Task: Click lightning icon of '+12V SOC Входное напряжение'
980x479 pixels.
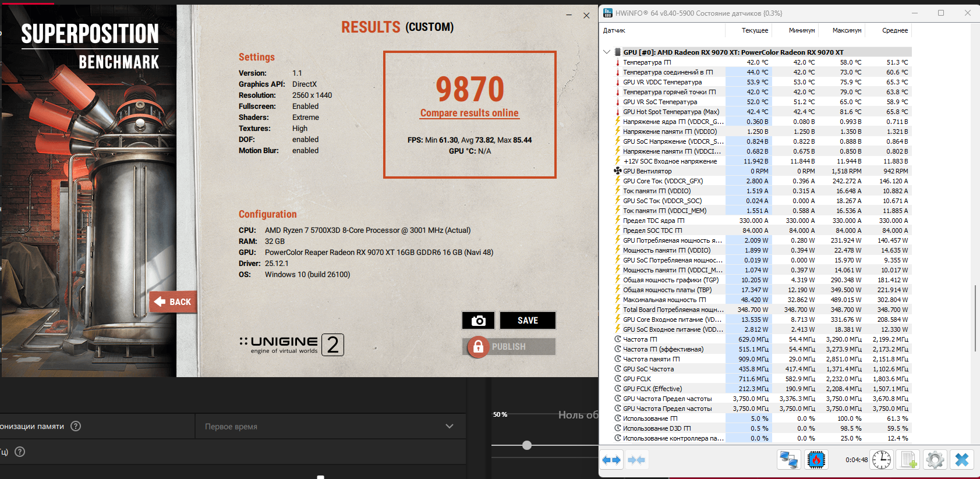Action: 618,161
